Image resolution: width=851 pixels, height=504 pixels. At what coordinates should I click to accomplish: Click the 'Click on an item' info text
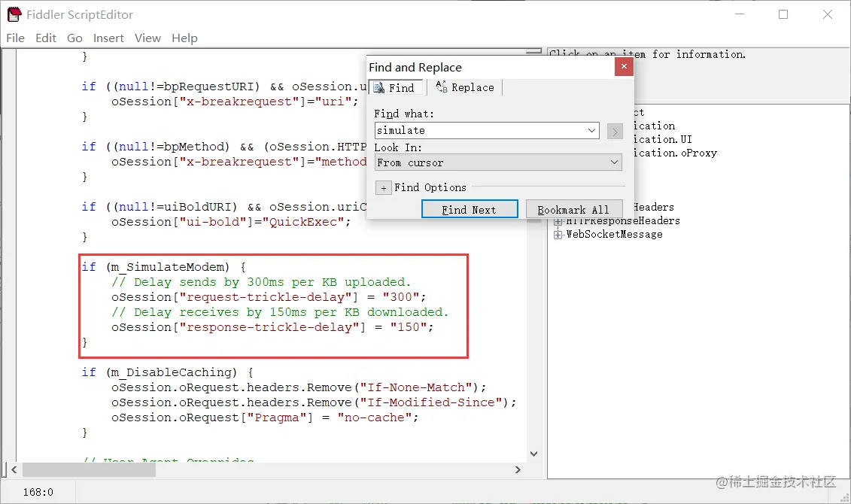pos(647,54)
